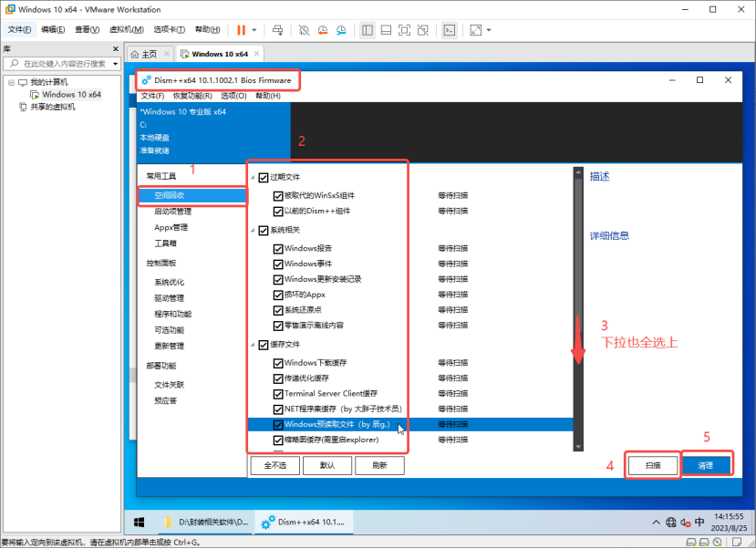This screenshot has height=549, width=756.
Task: Close the VMware library panel
Action: (x=116, y=48)
